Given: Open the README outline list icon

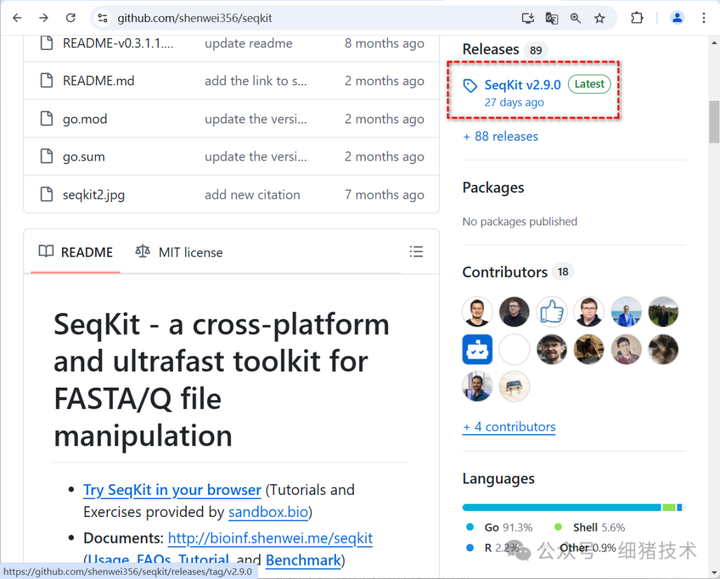Looking at the screenshot, I should coord(416,252).
